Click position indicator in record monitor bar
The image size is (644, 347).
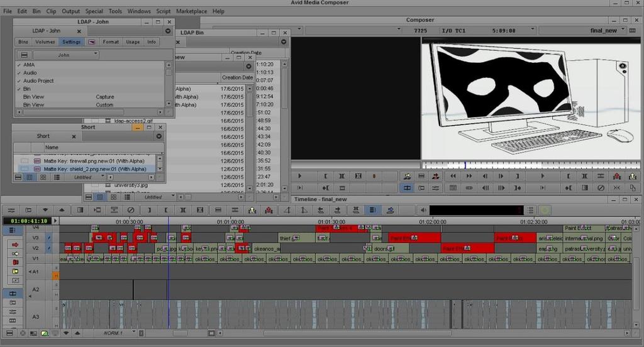[465, 165]
